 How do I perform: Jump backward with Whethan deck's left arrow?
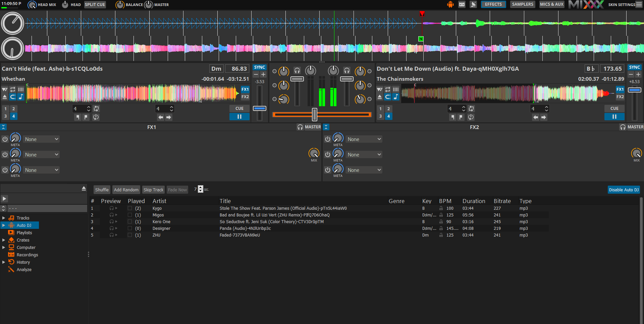click(x=161, y=117)
